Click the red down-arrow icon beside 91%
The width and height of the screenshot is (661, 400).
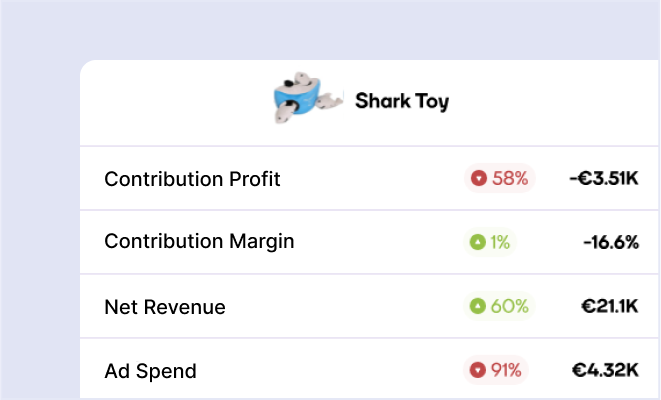point(479,370)
